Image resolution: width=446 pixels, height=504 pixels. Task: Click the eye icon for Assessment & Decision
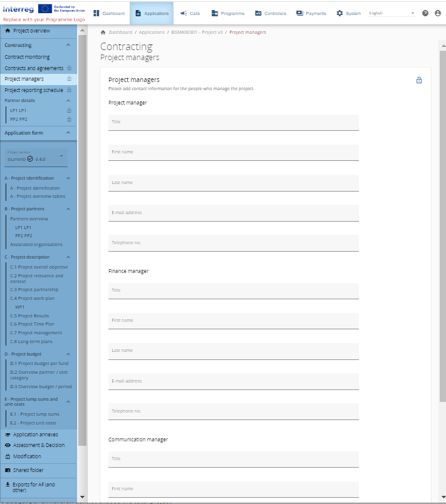pyautogui.click(x=8, y=445)
